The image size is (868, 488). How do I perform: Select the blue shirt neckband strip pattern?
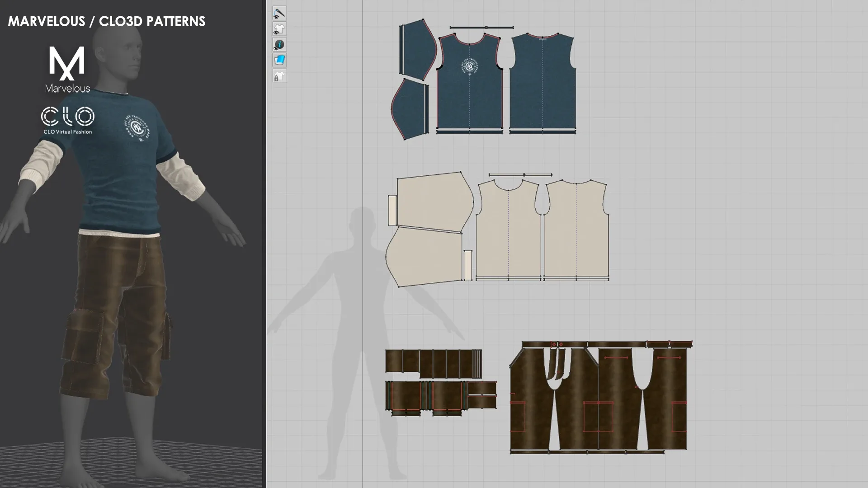coord(482,28)
